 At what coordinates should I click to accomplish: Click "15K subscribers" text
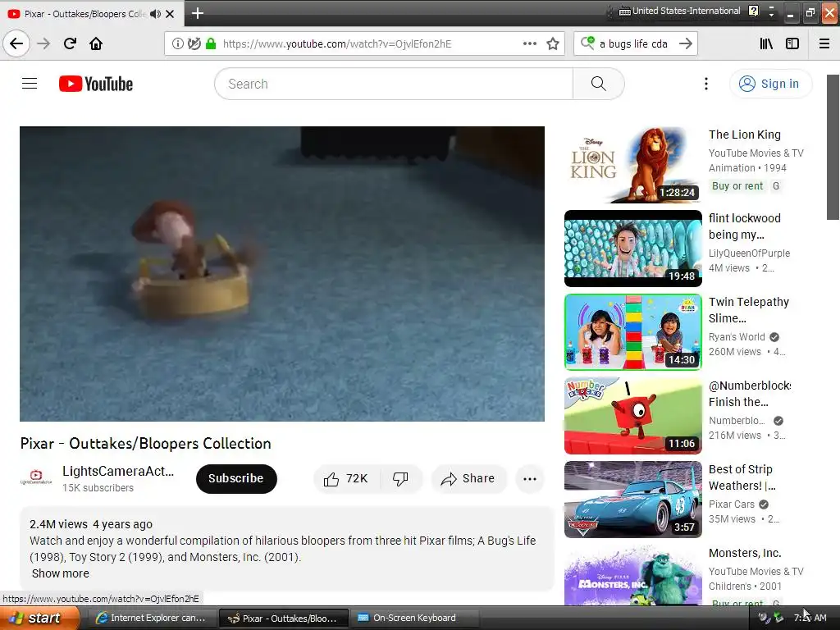[x=98, y=488]
